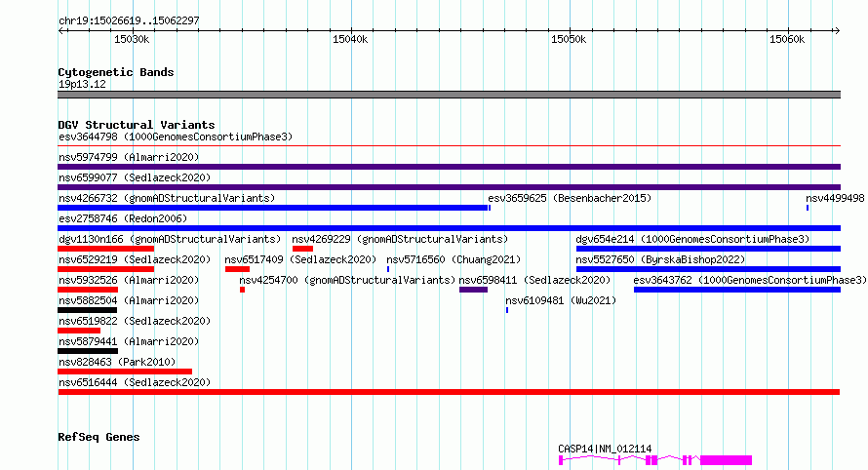The image size is (868, 470).
Task: Click the nsv5879441 (Almarri2020) label
Action: (129, 341)
